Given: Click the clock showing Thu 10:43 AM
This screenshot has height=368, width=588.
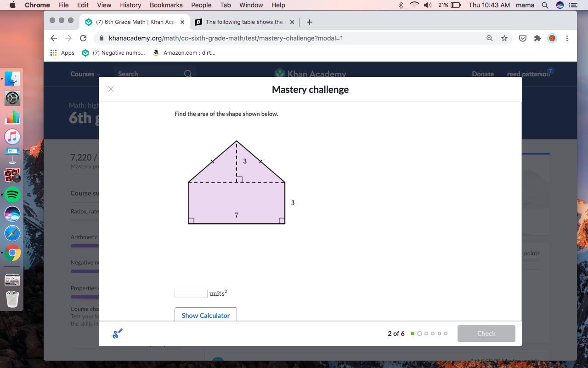Looking at the screenshot, I should (x=489, y=5).
